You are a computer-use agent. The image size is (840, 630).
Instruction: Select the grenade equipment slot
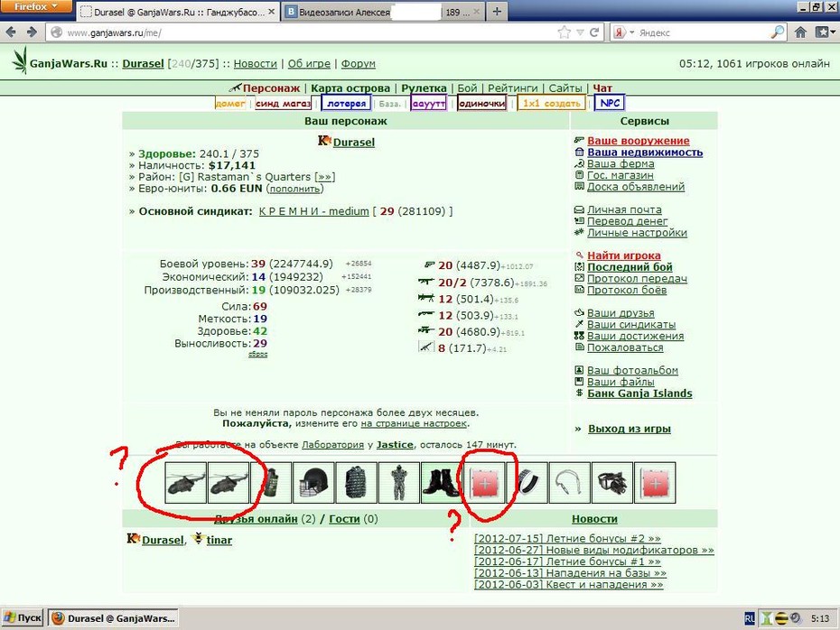tap(271, 483)
